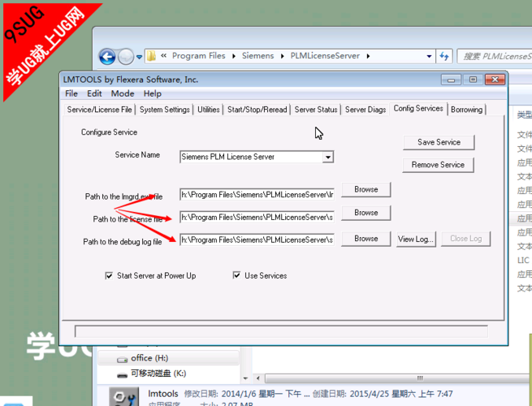
Task: Browse for the debug log file
Action: pos(365,239)
